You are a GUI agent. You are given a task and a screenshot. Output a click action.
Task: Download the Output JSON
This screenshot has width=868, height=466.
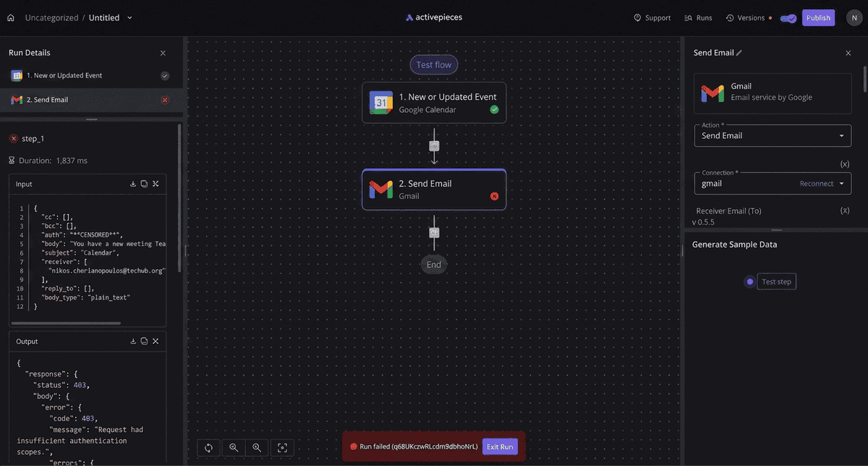tap(133, 341)
